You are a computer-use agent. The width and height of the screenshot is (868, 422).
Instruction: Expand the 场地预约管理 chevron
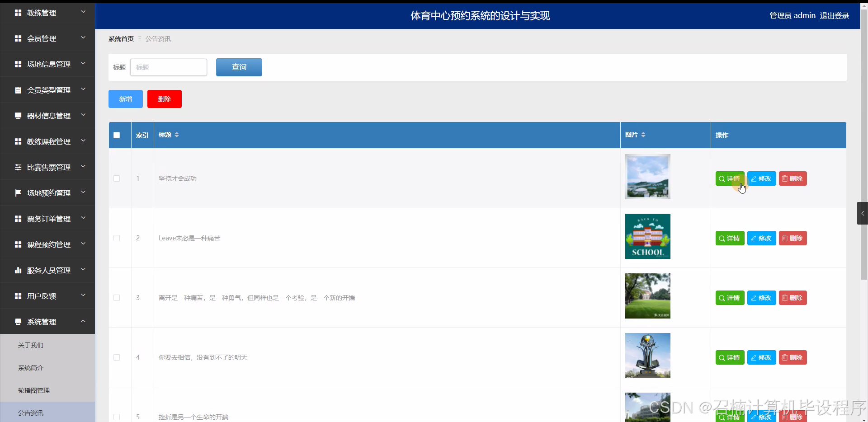[x=83, y=192]
